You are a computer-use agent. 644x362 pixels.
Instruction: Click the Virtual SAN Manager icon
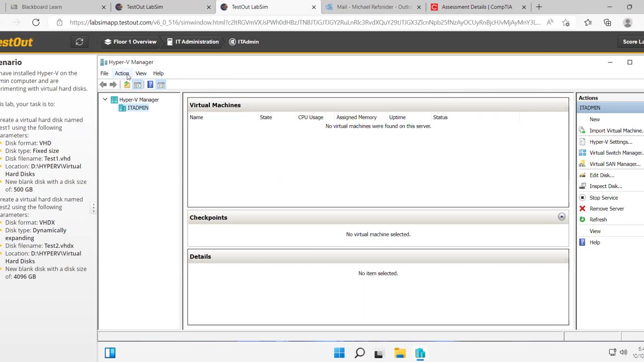pyautogui.click(x=582, y=164)
